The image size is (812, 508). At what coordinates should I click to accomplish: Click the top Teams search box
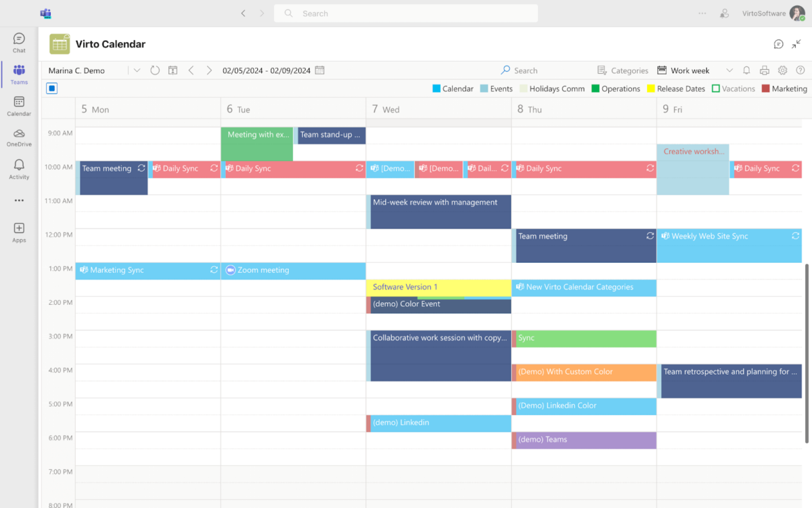406,14
